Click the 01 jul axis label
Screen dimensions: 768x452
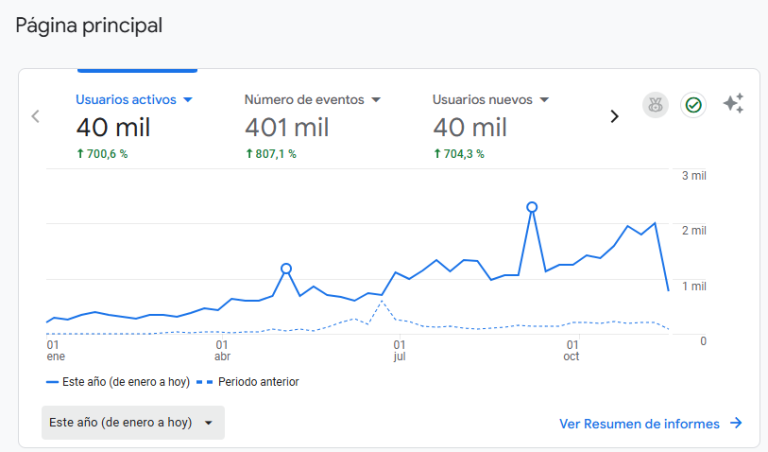[x=399, y=351]
